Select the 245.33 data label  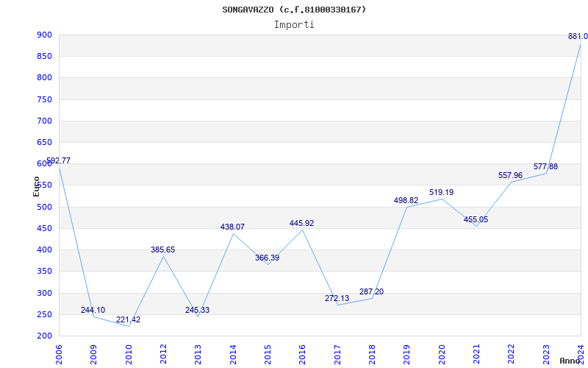point(197,310)
